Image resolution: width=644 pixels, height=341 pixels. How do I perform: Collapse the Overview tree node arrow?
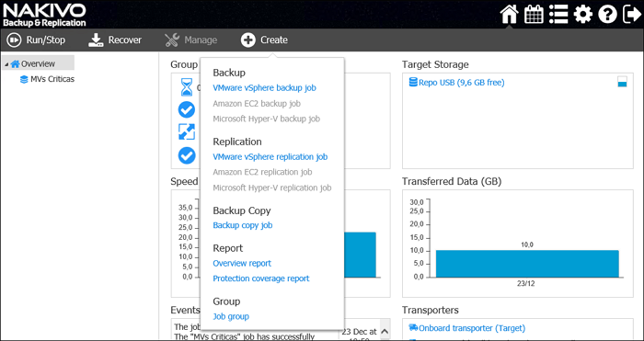click(6, 64)
